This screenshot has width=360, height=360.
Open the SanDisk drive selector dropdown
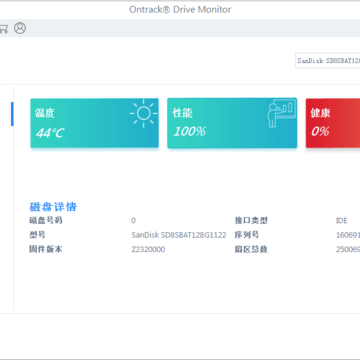[328, 61]
